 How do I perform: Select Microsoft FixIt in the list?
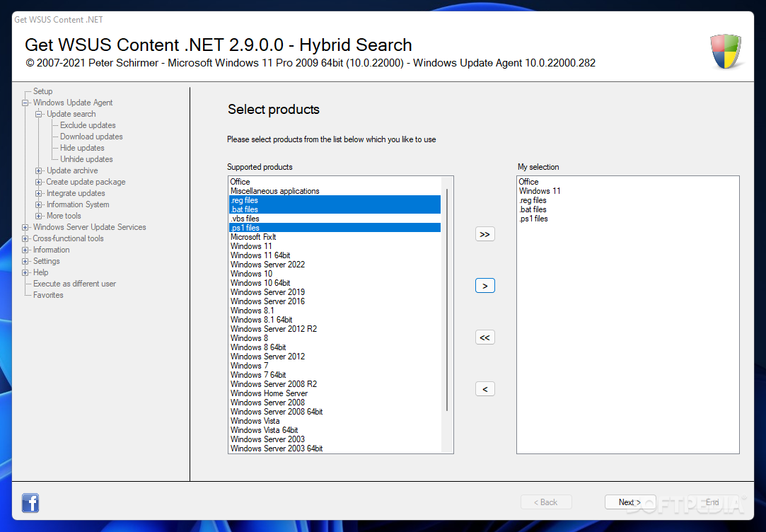[335, 237]
